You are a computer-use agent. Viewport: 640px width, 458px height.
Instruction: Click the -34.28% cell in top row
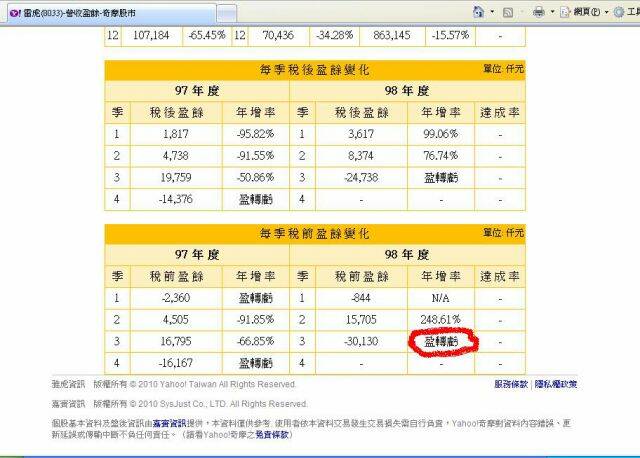(x=334, y=36)
